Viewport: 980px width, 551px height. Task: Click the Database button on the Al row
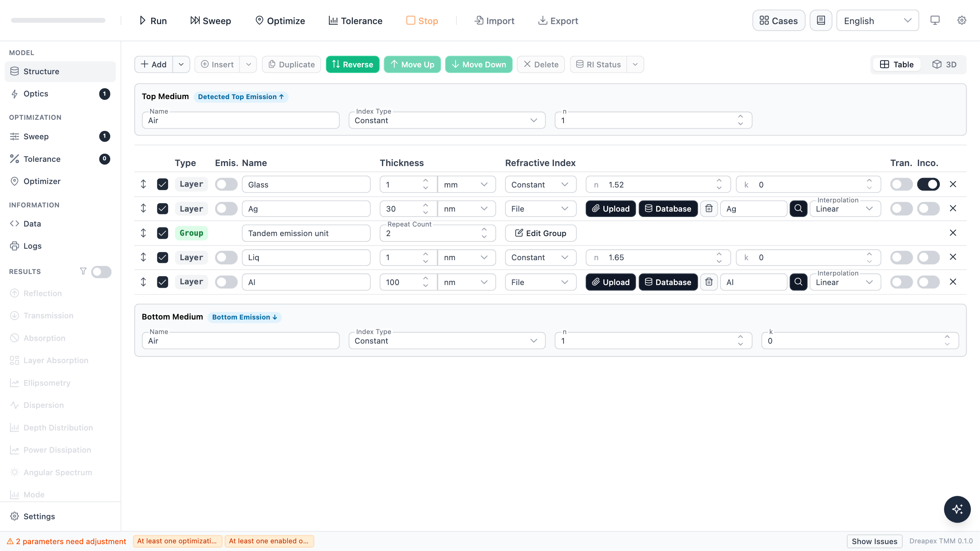[668, 282]
